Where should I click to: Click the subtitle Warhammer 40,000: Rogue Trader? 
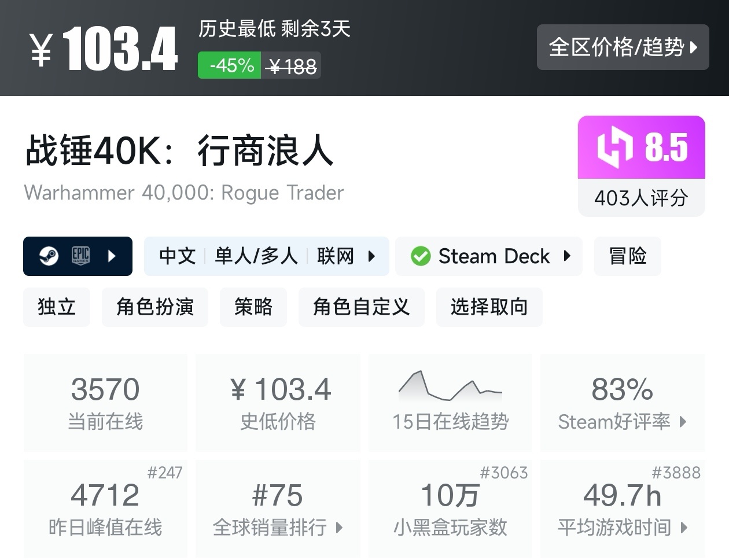184,193
